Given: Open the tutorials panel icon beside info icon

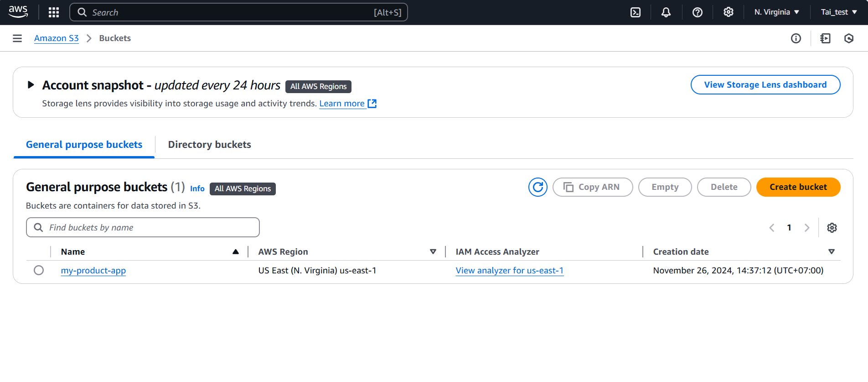Looking at the screenshot, I should click(x=825, y=38).
